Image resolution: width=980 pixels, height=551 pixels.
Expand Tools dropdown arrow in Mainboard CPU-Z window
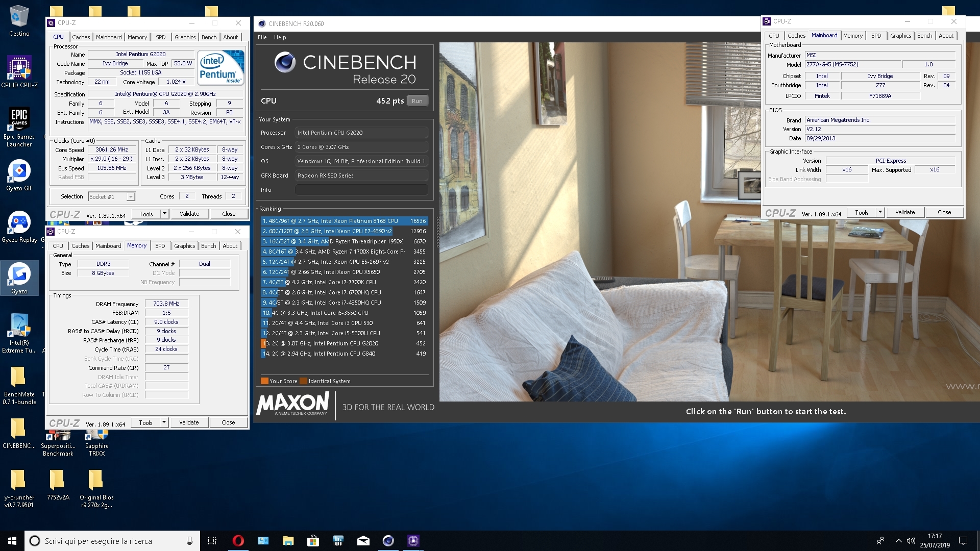point(880,212)
